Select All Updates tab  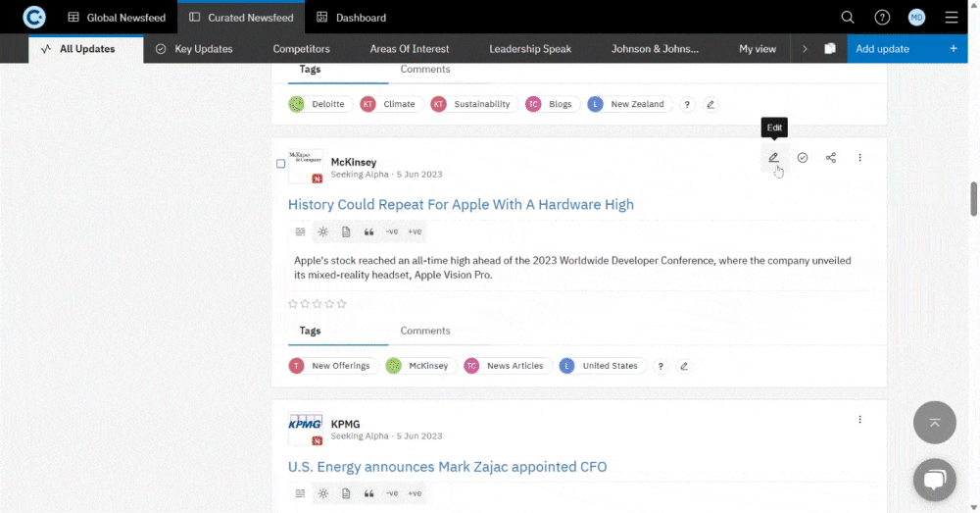coord(85,49)
